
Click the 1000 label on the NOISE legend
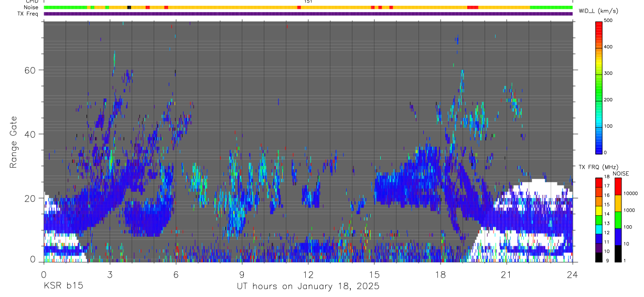[x=628, y=210]
